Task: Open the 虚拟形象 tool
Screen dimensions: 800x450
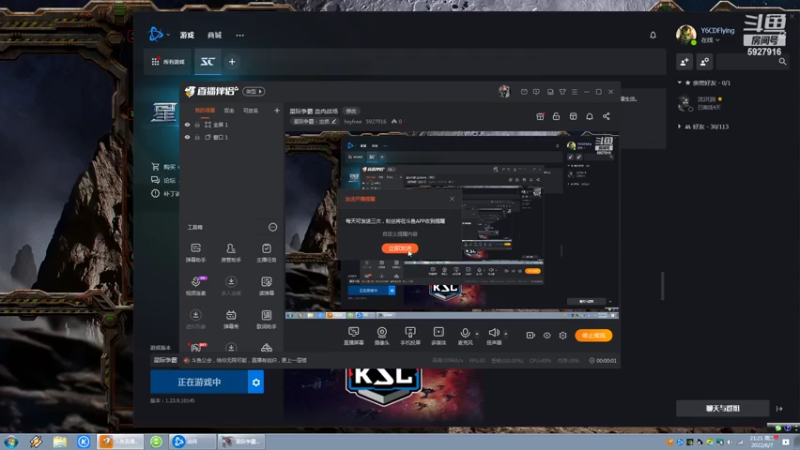Action: tap(195, 319)
